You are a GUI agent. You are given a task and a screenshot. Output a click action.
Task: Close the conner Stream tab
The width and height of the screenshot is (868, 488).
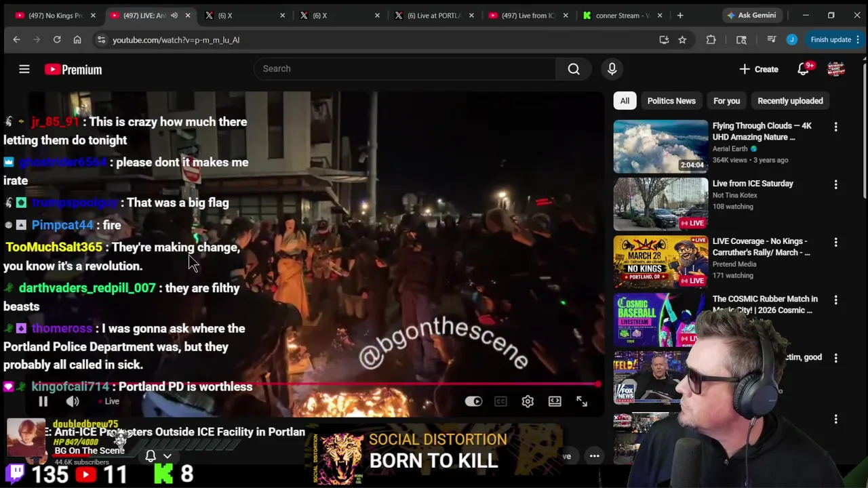[x=659, y=15]
